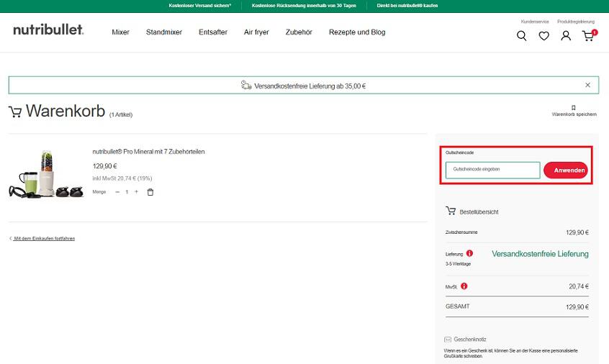Open the user account icon
Screen dimensions: 609x364
(x=566, y=36)
